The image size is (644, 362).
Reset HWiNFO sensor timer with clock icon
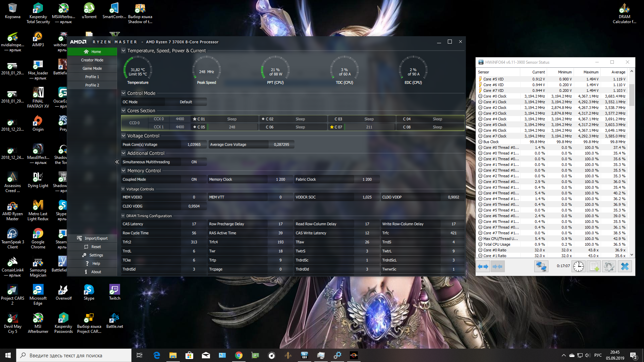tap(579, 266)
